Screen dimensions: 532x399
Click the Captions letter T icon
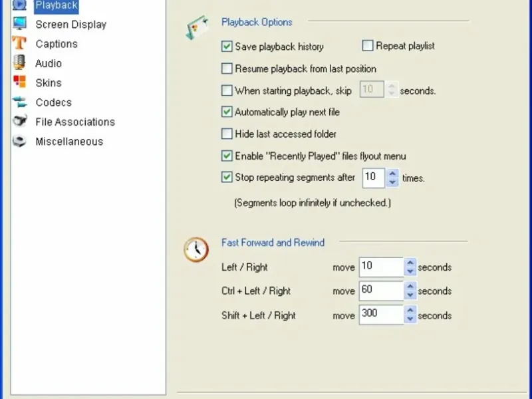19,43
